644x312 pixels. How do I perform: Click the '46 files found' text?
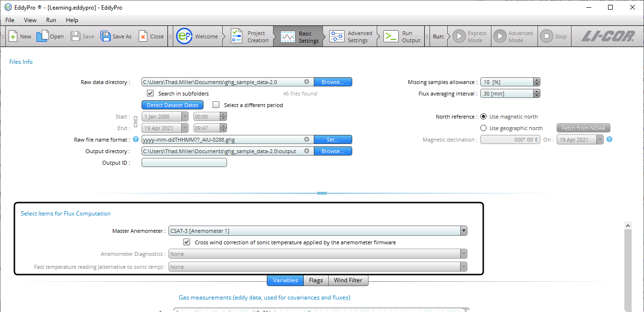[x=300, y=94]
